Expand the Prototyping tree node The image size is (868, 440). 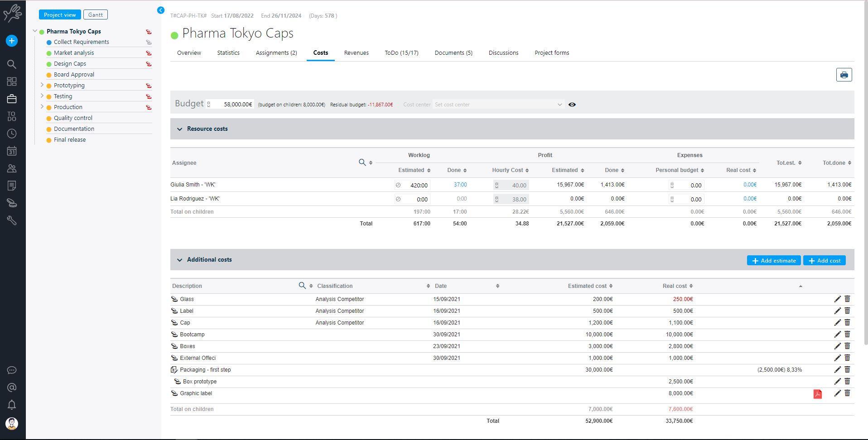(x=42, y=85)
